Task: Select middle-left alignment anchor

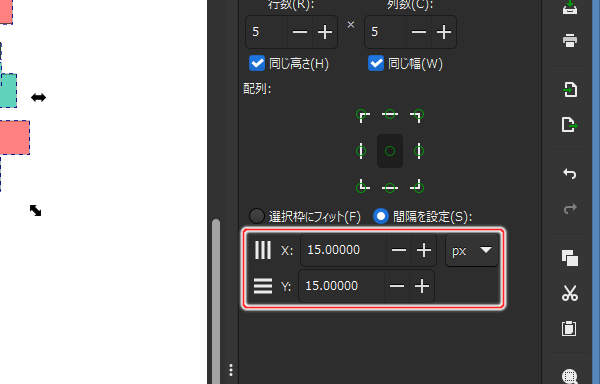Action: (361, 151)
